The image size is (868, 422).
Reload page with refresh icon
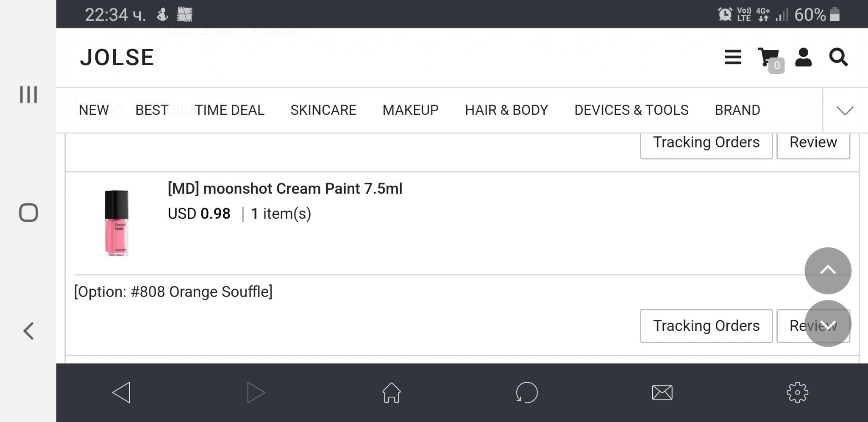coord(527,392)
